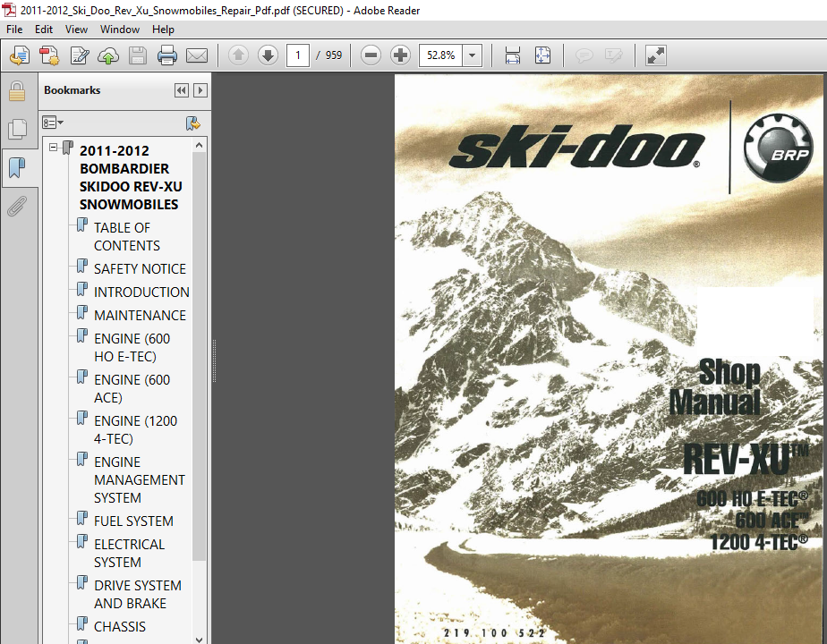This screenshot has height=644, width=827.
Task: Open the page thumbnails panel icon
Action: [17, 129]
